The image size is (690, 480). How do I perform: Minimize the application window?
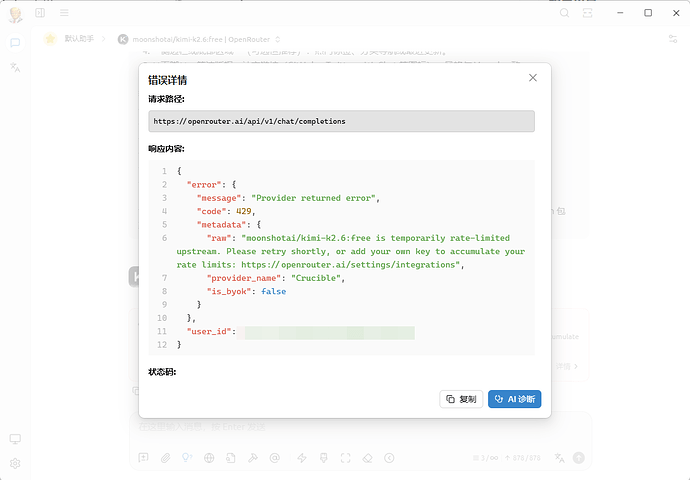[620, 13]
